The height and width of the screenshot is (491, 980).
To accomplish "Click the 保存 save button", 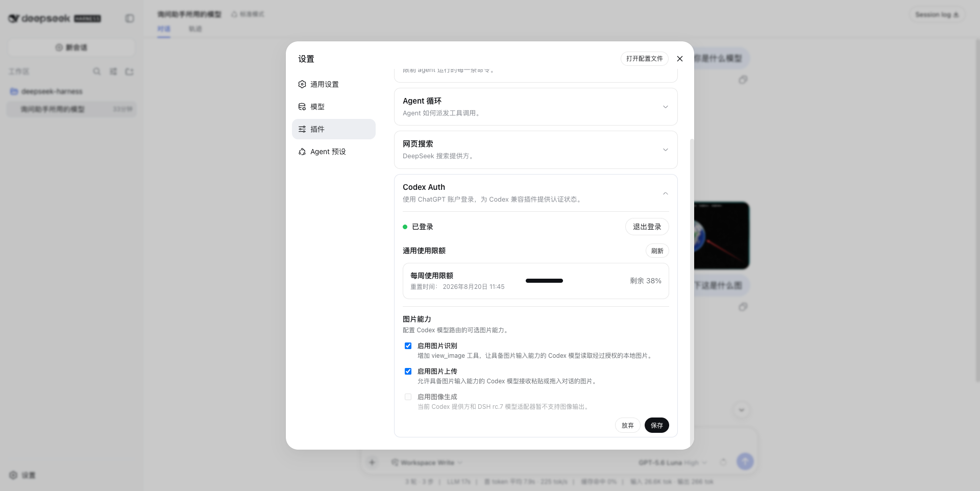I will coord(656,425).
